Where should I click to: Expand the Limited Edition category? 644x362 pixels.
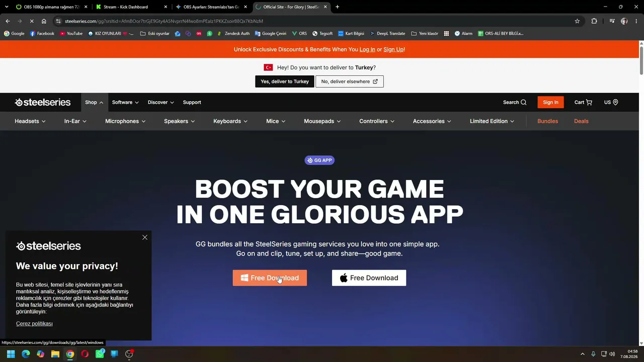tap(492, 121)
